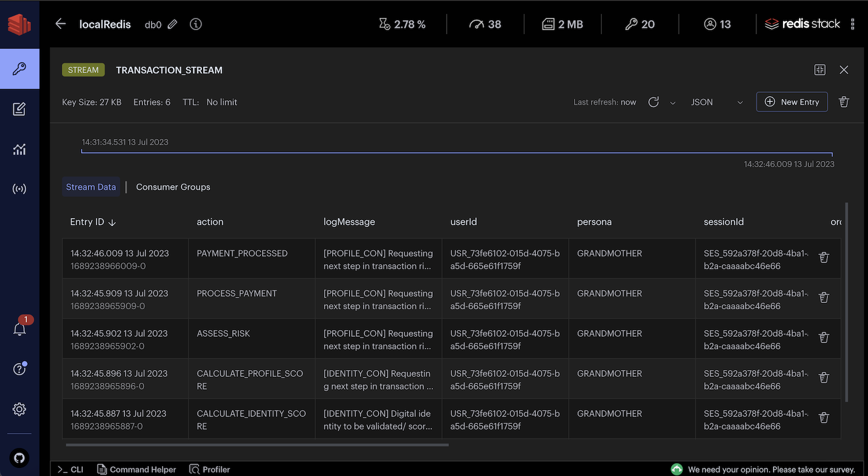Check the connected clients 13 indicator

click(x=718, y=24)
